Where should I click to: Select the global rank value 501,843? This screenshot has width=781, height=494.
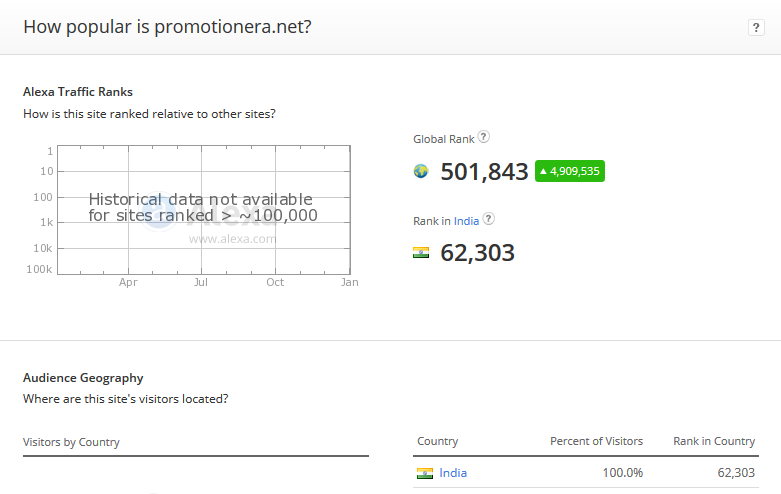[x=484, y=172]
